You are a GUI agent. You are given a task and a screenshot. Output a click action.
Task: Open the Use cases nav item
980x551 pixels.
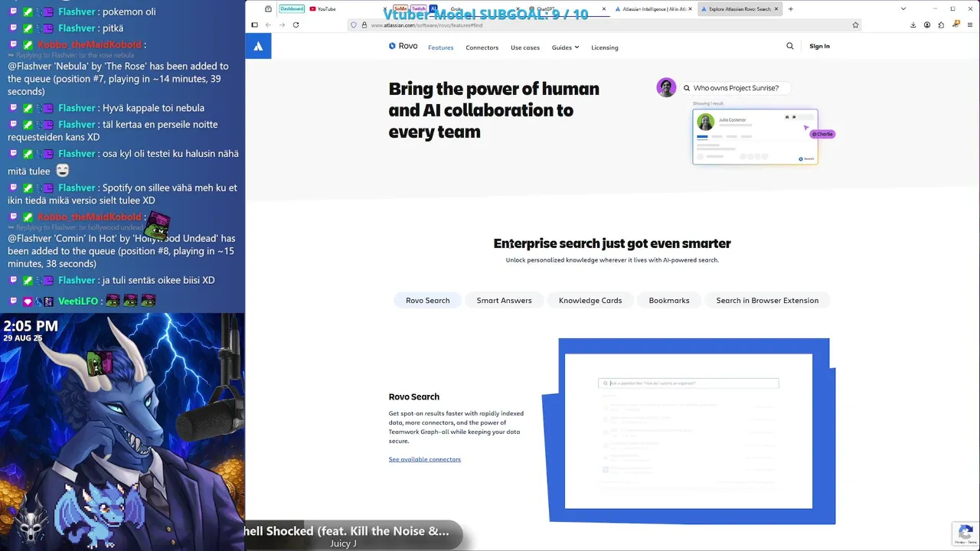(x=524, y=47)
